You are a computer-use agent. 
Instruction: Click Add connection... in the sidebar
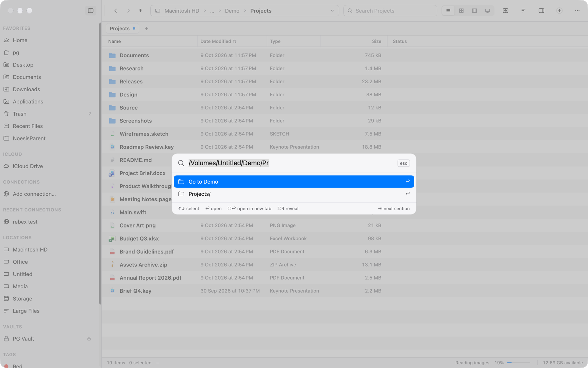(34, 194)
